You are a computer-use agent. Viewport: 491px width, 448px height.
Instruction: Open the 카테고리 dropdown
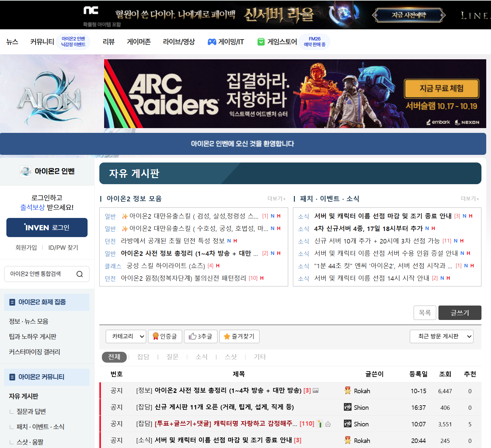(126, 336)
